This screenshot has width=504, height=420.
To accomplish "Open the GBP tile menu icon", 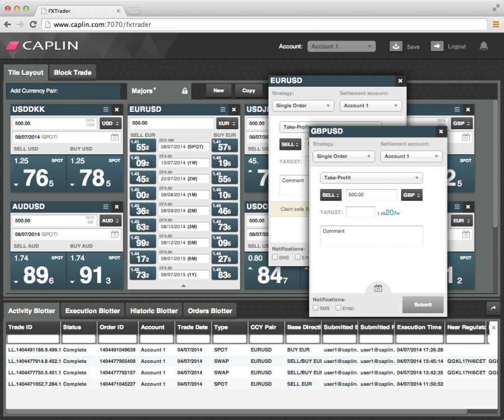I will coord(457,110).
